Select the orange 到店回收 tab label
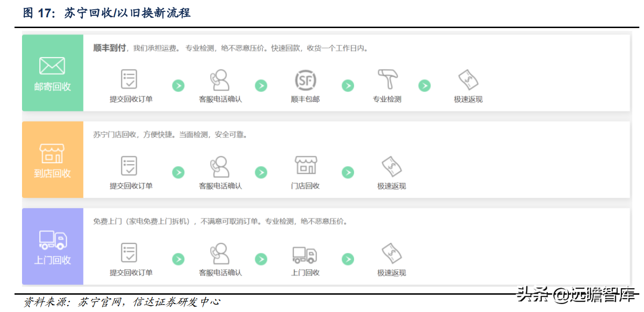Screen dimensions: 644x312 (x=52, y=174)
